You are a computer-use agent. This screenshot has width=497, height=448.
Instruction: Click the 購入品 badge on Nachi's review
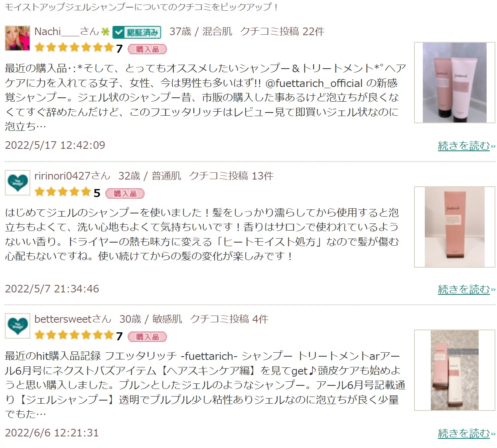pyautogui.click(x=147, y=49)
